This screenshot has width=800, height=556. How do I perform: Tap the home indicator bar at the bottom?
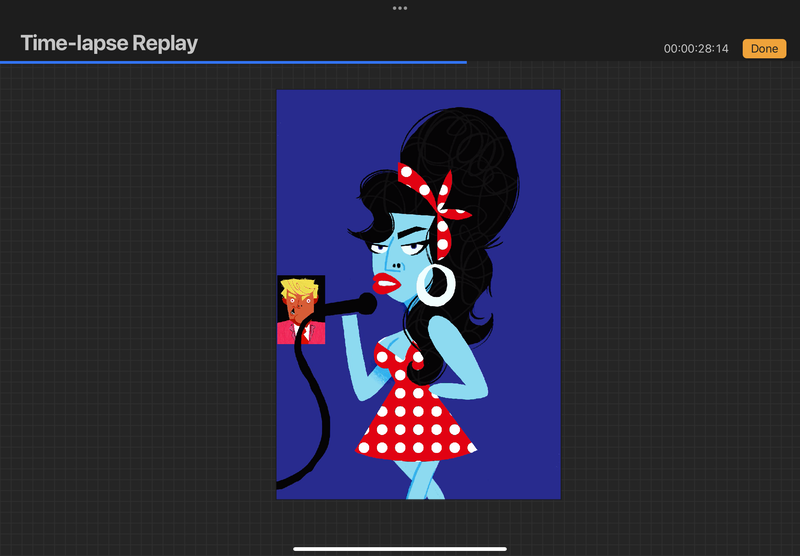coord(400,548)
